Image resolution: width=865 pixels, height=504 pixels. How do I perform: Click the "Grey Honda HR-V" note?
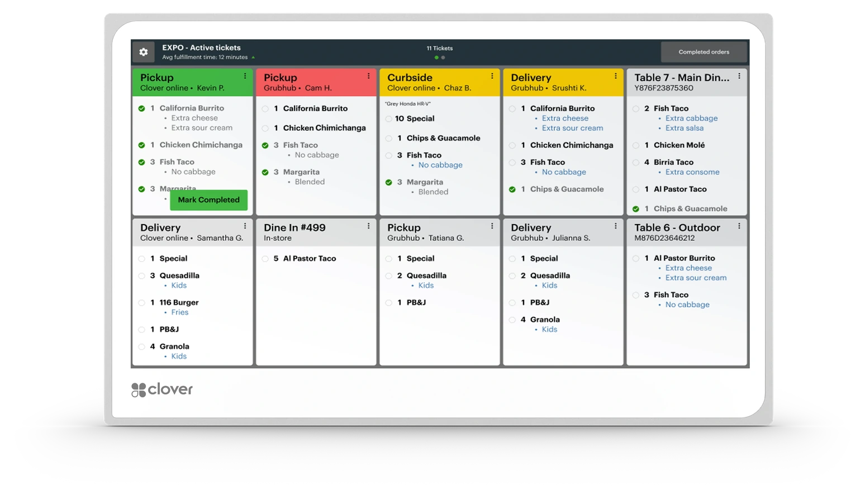pyautogui.click(x=408, y=104)
